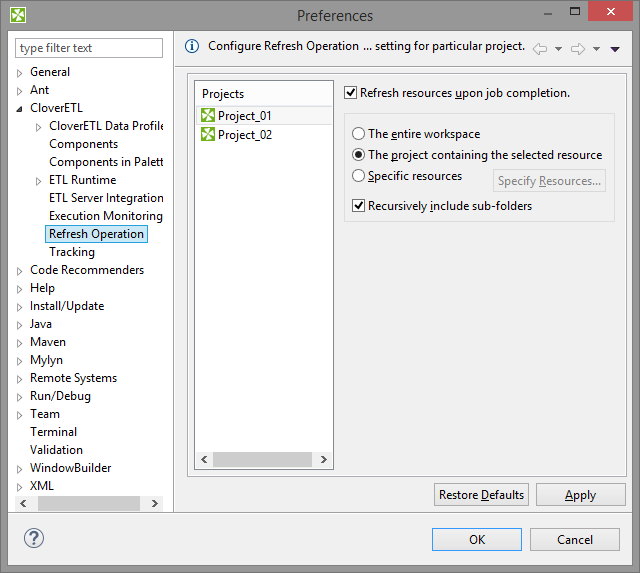Image resolution: width=640 pixels, height=573 pixels.
Task: Select Project_02 in the Projects list
Action: click(x=264, y=134)
